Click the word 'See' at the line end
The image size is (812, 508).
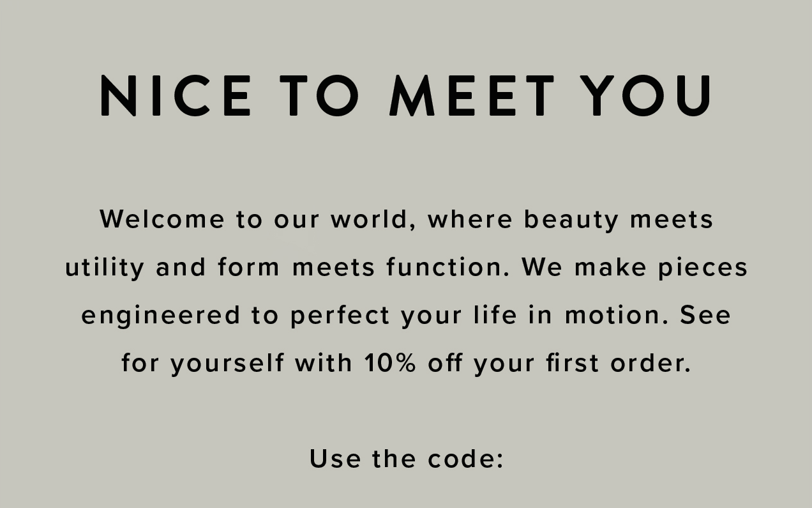coord(705,315)
